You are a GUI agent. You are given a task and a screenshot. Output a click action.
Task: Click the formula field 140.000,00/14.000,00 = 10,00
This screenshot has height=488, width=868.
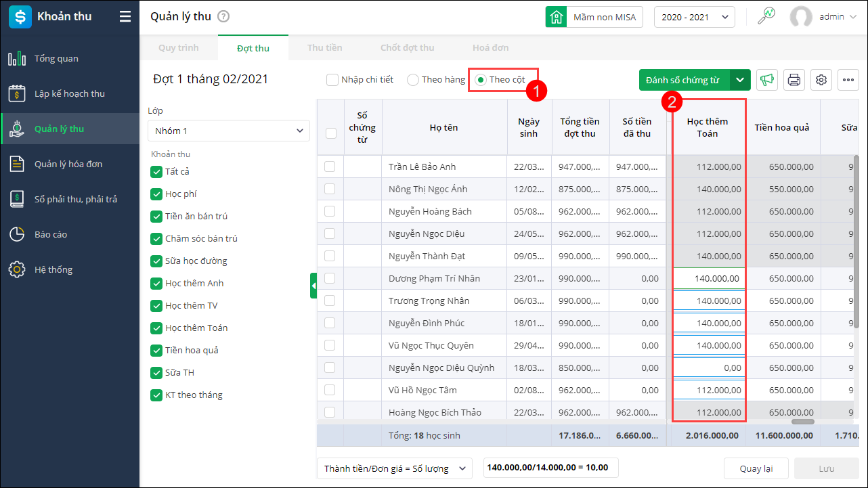[551, 468]
